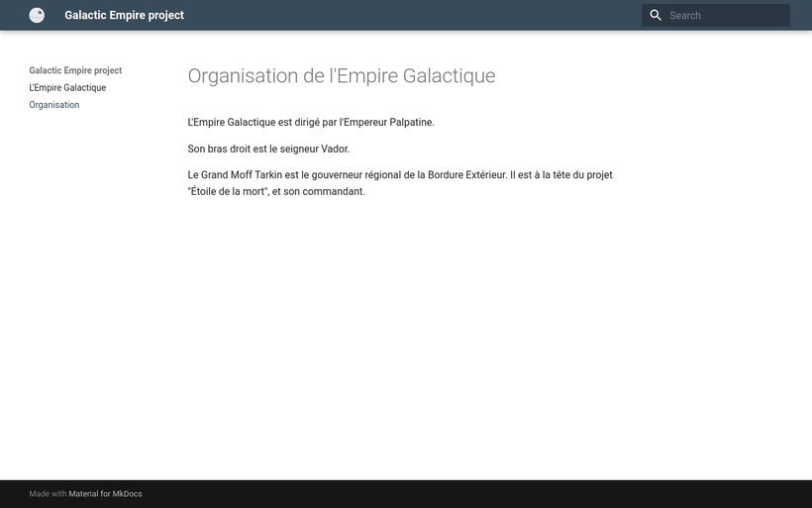Click the words 'Grand Moff Tarkin'
812x508 pixels.
pos(242,174)
